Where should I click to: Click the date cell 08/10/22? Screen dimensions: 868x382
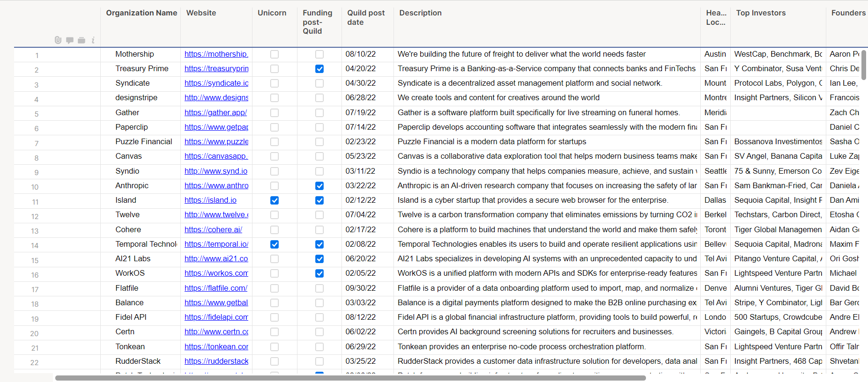[368, 54]
